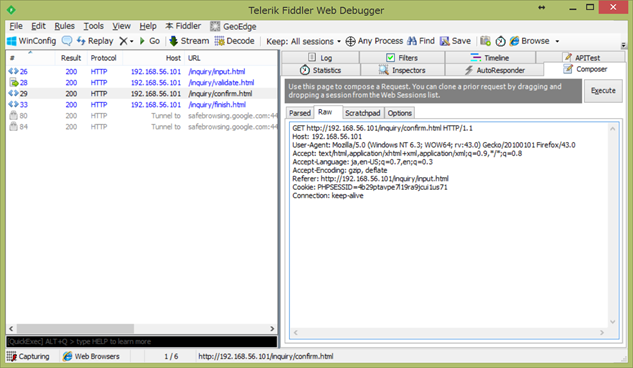
Task: Open Find sessions binoculars tool
Action: pyautogui.click(x=421, y=41)
